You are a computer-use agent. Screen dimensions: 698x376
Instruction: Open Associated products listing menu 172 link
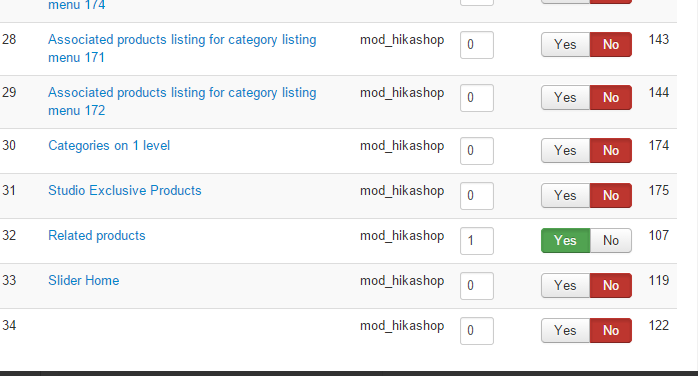pyautogui.click(x=182, y=101)
